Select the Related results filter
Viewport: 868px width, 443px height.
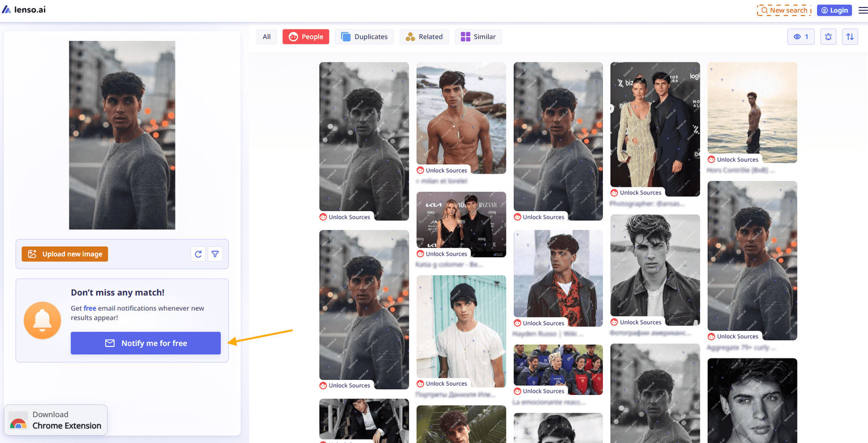tap(424, 36)
